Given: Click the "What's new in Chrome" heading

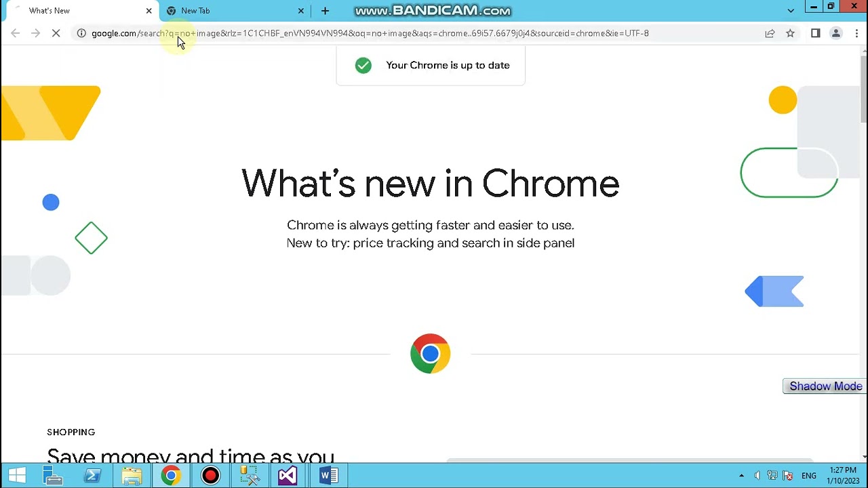Looking at the screenshot, I should [431, 184].
